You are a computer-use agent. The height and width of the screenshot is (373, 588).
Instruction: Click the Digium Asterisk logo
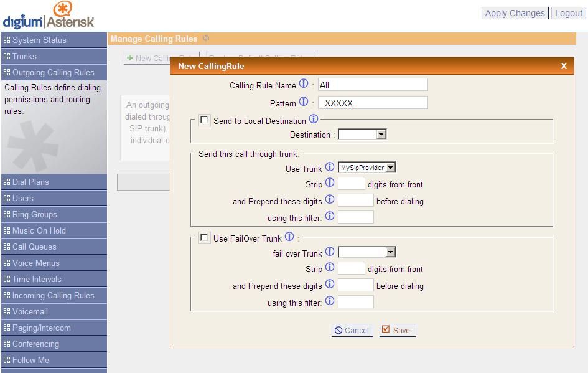(x=49, y=16)
